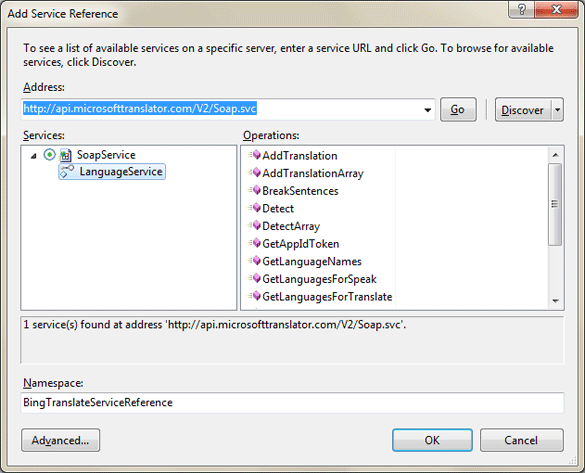The image size is (585, 473).
Task: Select the DetectArray operation entry
Action: (x=284, y=226)
